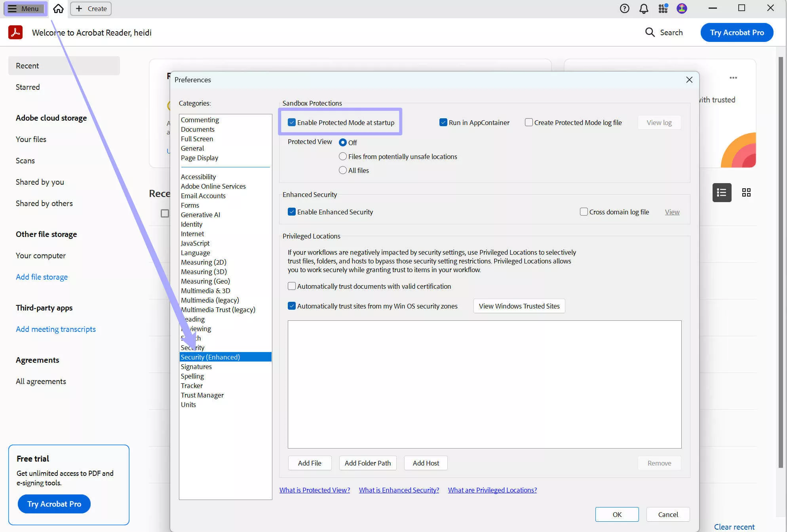Click the Notifications bell icon
The width and height of the screenshot is (787, 532).
pos(643,8)
